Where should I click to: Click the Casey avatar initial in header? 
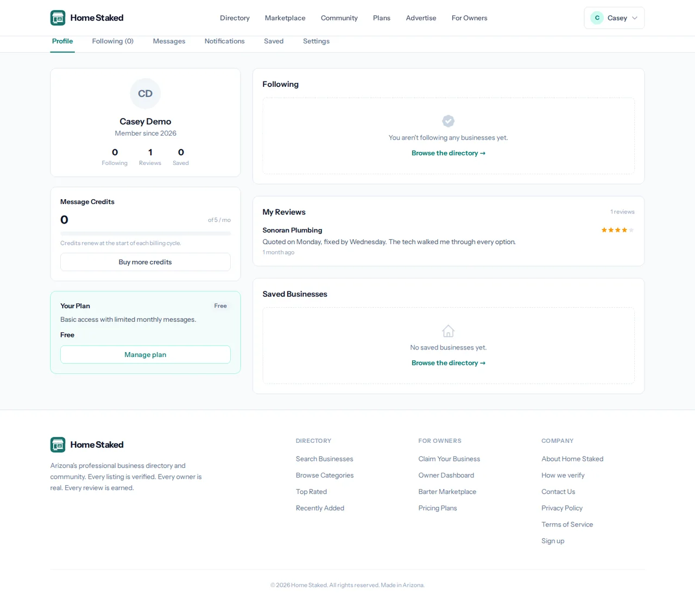click(x=597, y=18)
